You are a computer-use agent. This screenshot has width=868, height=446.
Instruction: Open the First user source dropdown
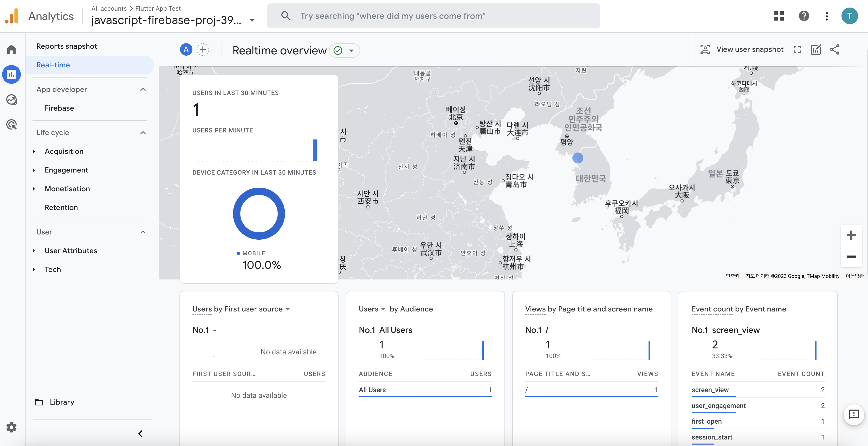pos(287,309)
